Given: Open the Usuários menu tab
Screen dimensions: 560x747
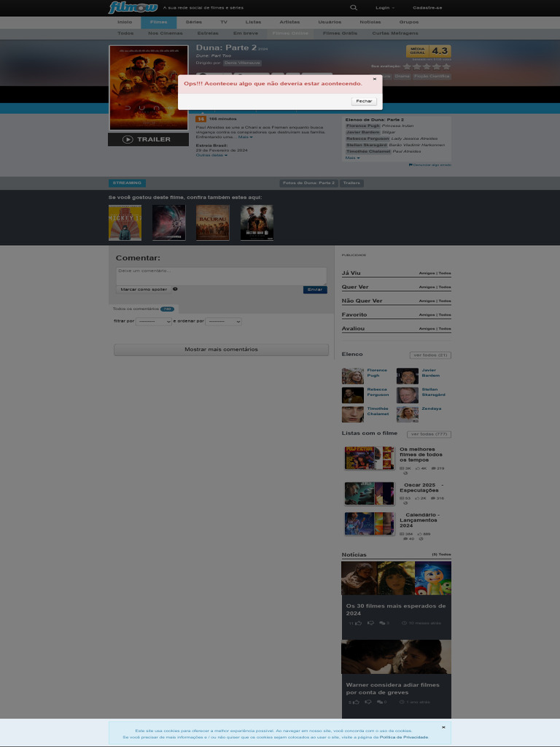Looking at the screenshot, I should click(330, 23).
